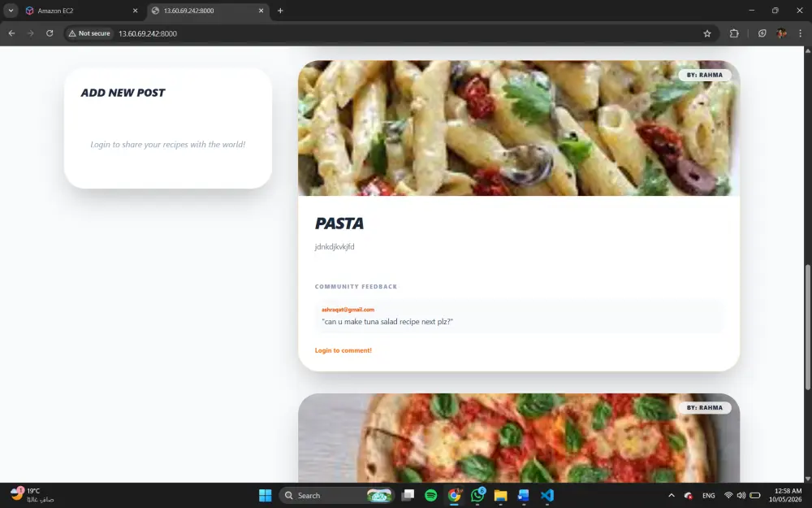This screenshot has width=812, height=508.
Task: Open a new browser tab
Action: point(280,11)
